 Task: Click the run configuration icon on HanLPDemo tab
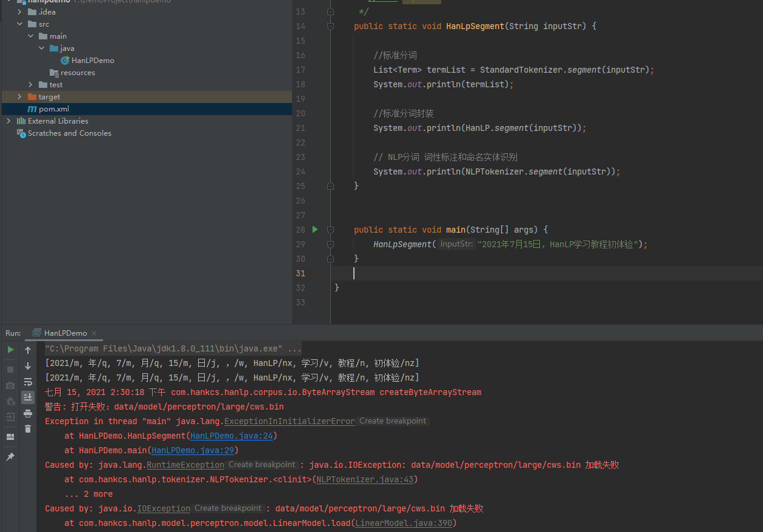[37, 333]
